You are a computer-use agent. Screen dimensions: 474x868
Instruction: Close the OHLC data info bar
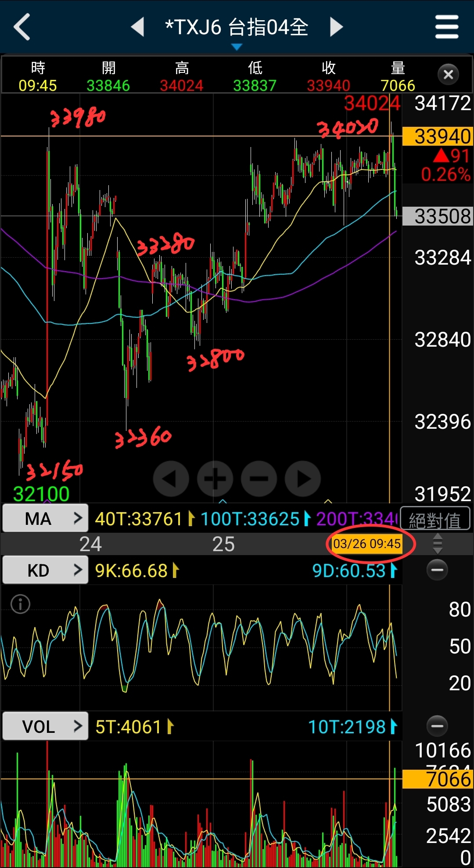[448, 75]
